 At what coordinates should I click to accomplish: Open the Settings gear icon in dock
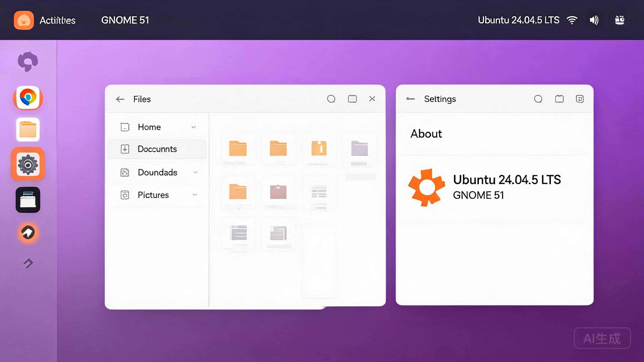28,164
